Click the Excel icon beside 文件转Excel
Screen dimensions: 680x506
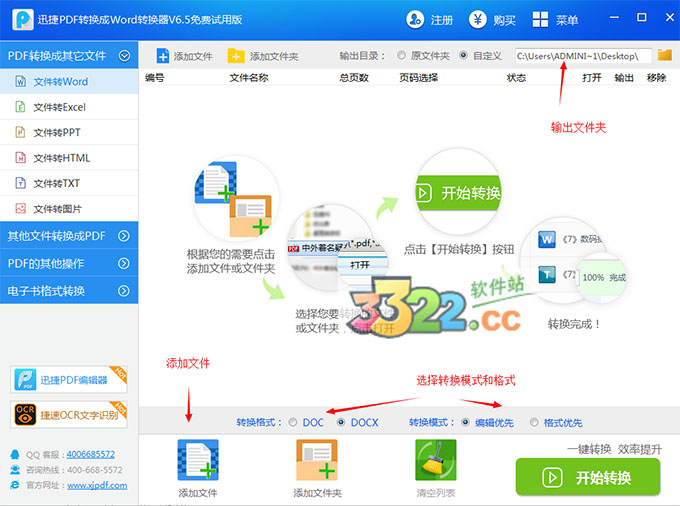[x=20, y=107]
